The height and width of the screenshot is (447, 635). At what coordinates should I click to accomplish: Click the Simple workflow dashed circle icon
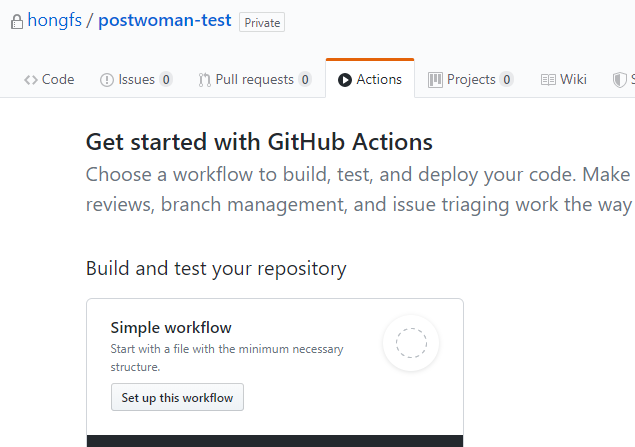tap(411, 343)
